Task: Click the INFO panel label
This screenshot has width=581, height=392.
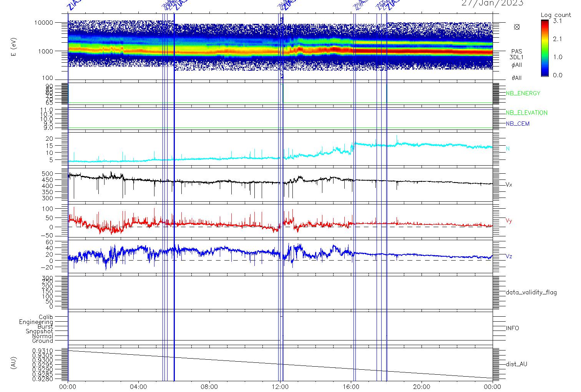Action: (512, 328)
